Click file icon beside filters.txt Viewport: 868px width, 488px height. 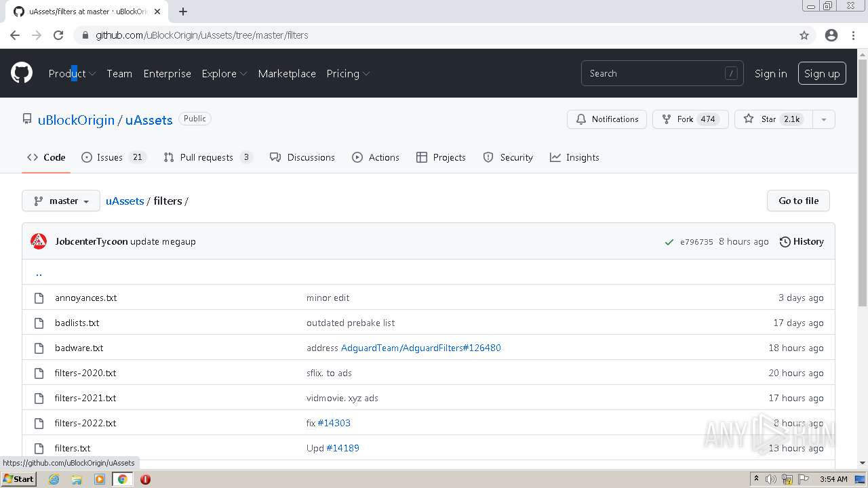(x=39, y=448)
